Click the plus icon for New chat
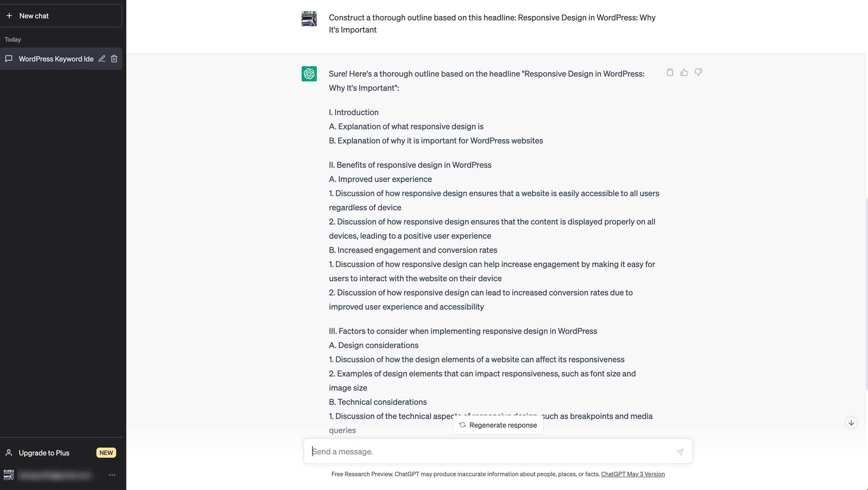The image size is (868, 490). point(9,16)
